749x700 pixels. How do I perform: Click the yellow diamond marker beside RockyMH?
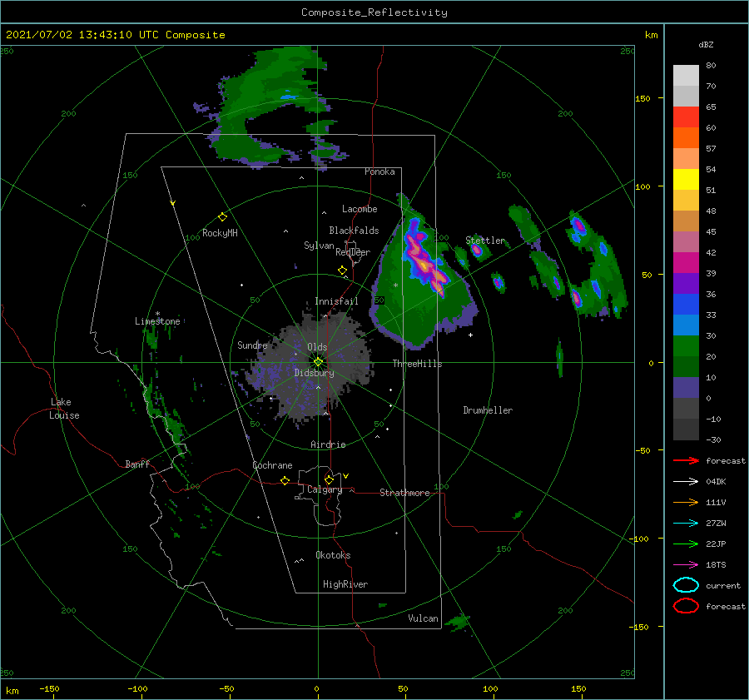pos(222,217)
